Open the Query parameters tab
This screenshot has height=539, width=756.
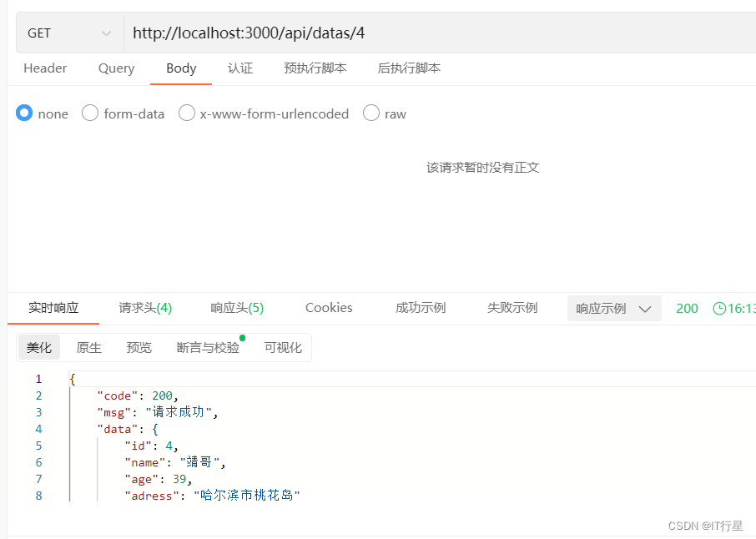pyautogui.click(x=116, y=68)
